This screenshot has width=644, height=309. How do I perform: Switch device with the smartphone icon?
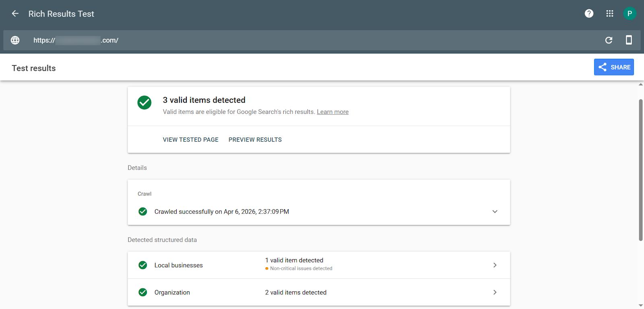tap(629, 40)
